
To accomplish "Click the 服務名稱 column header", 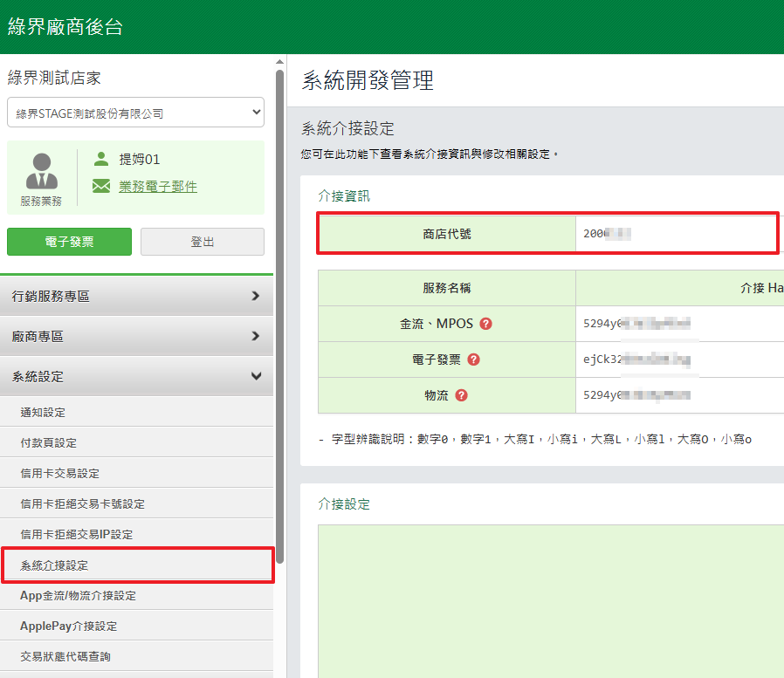I will click(447, 288).
